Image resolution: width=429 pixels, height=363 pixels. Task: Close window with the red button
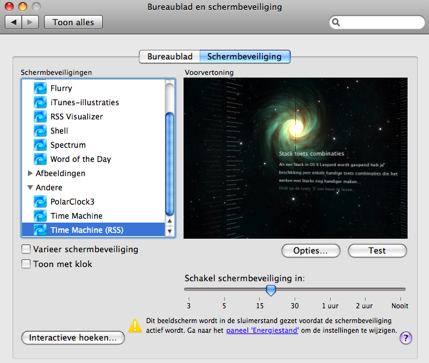[9, 6]
